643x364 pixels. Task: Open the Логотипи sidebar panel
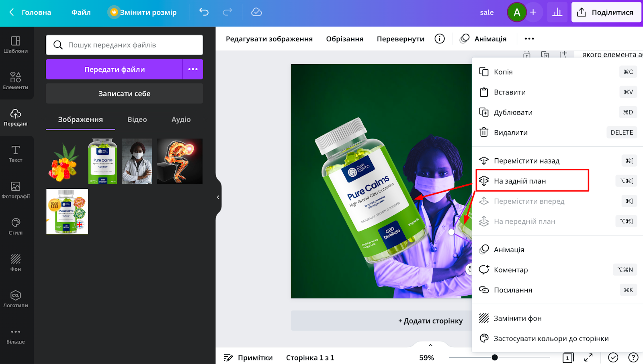coord(16,299)
